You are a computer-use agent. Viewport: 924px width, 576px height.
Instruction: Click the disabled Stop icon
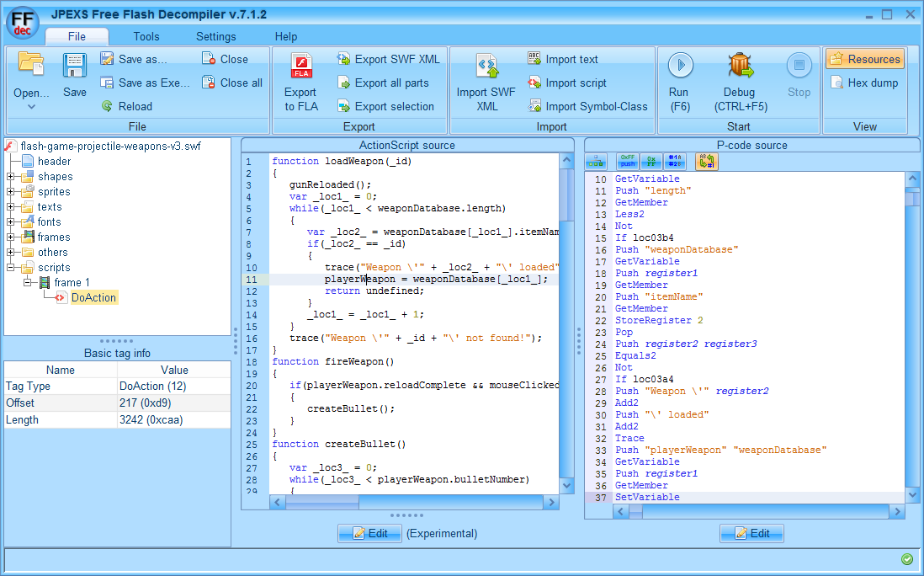[799, 65]
